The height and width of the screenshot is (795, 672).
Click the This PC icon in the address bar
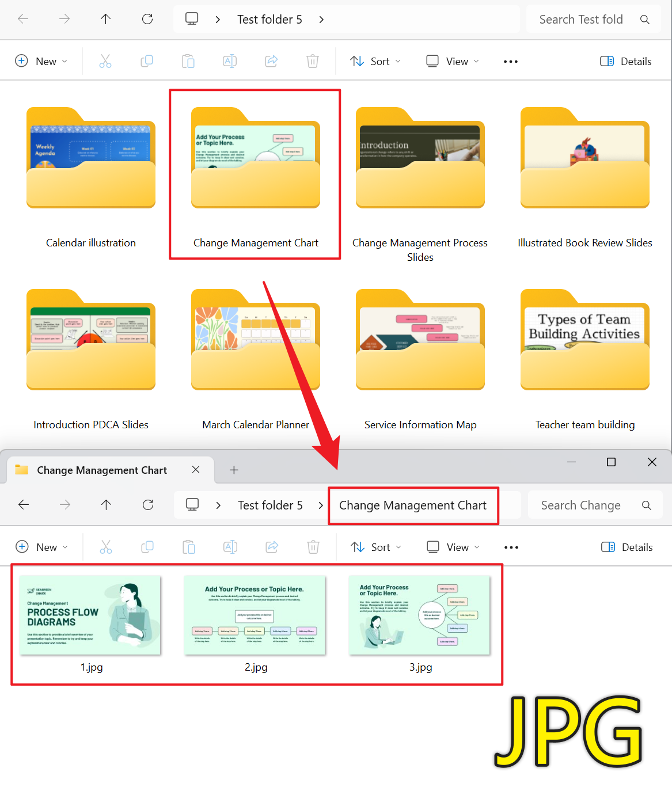point(192,19)
